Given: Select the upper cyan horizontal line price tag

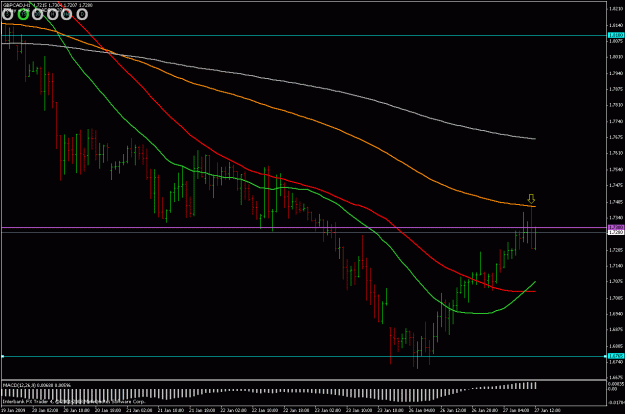Looking at the screenshot, I should (615, 35).
